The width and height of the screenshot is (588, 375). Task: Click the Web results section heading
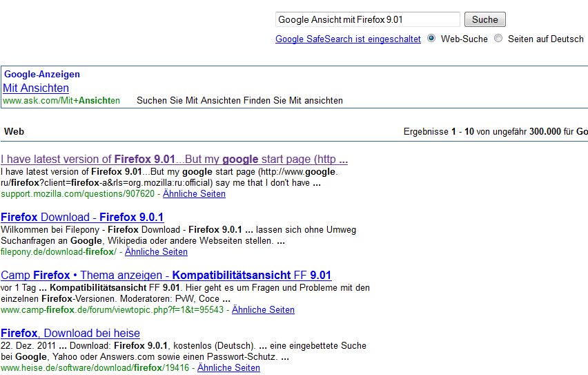pyautogui.click(x=14, y=131)
